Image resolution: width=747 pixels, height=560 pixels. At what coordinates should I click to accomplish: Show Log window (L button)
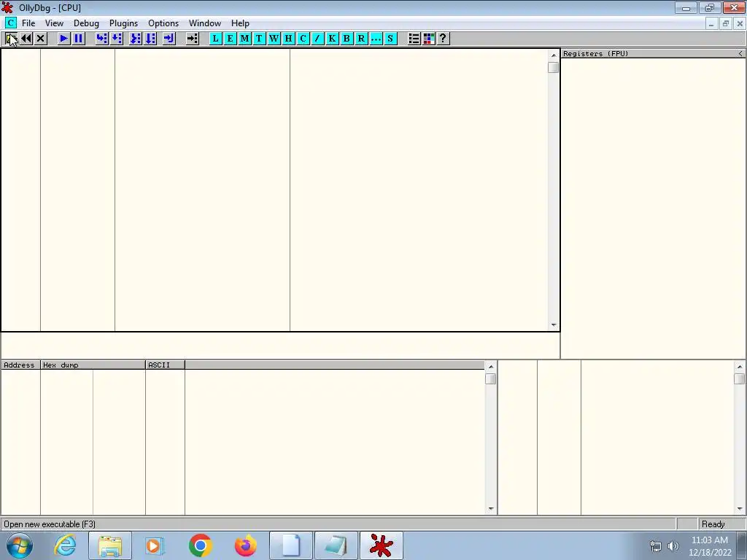215,39
